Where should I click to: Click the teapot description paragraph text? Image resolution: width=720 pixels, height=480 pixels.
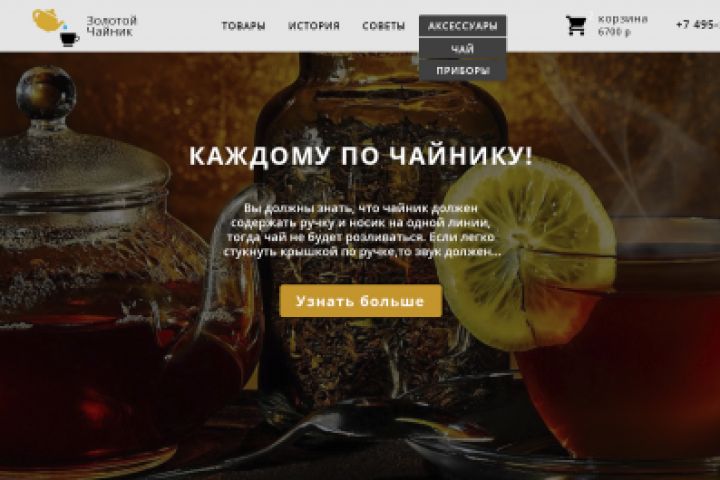point(361,230)
